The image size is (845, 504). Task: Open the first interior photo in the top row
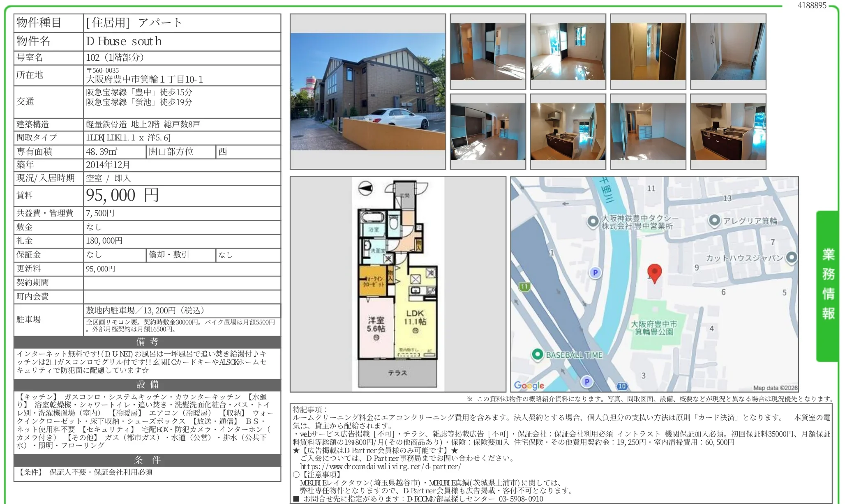(488, 51)
